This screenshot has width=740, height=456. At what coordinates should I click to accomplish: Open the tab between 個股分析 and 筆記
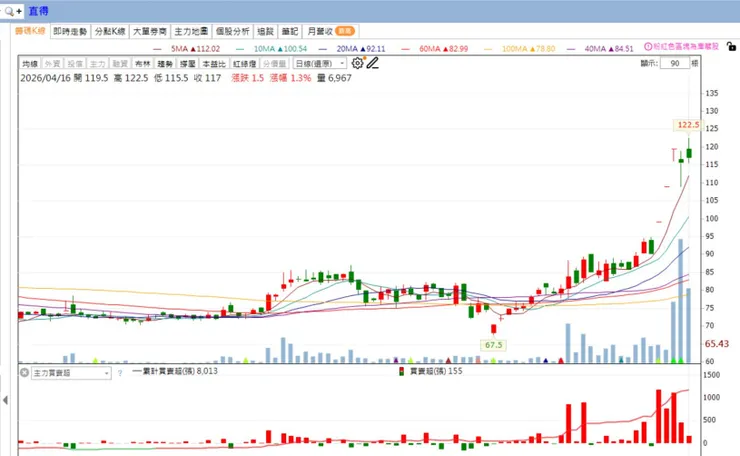click(266, 31)
